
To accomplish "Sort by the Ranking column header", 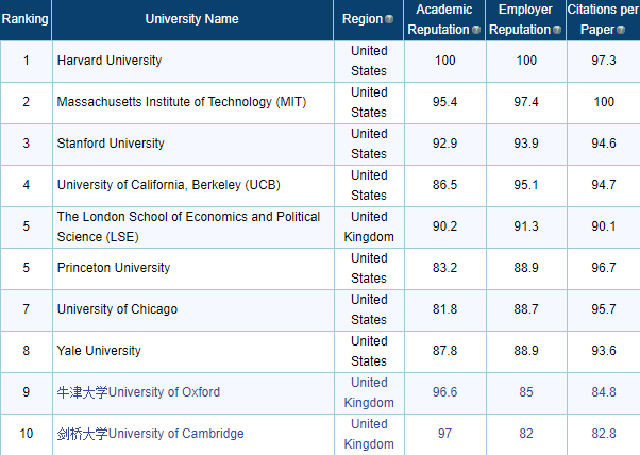I will pyautogui.click(x=25, y=19).
